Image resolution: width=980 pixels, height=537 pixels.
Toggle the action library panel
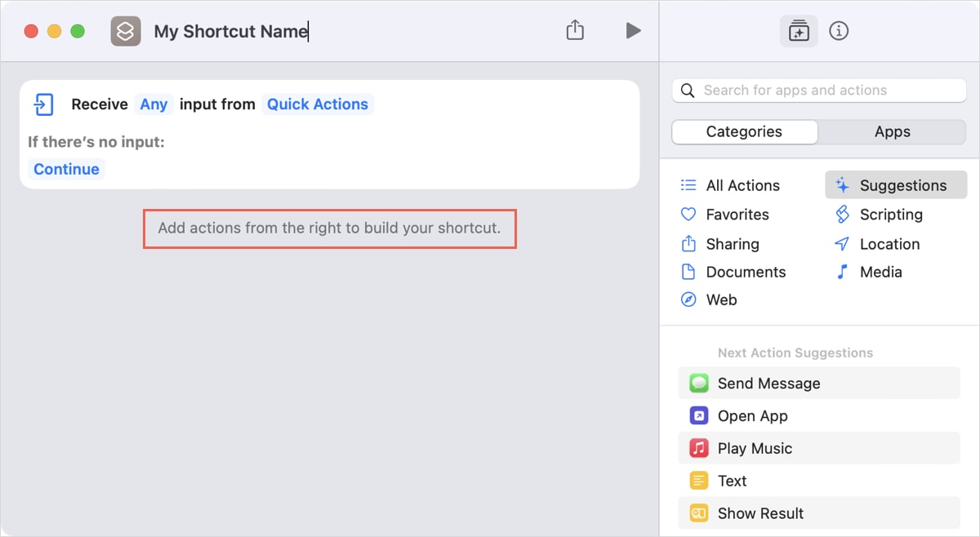798,30
